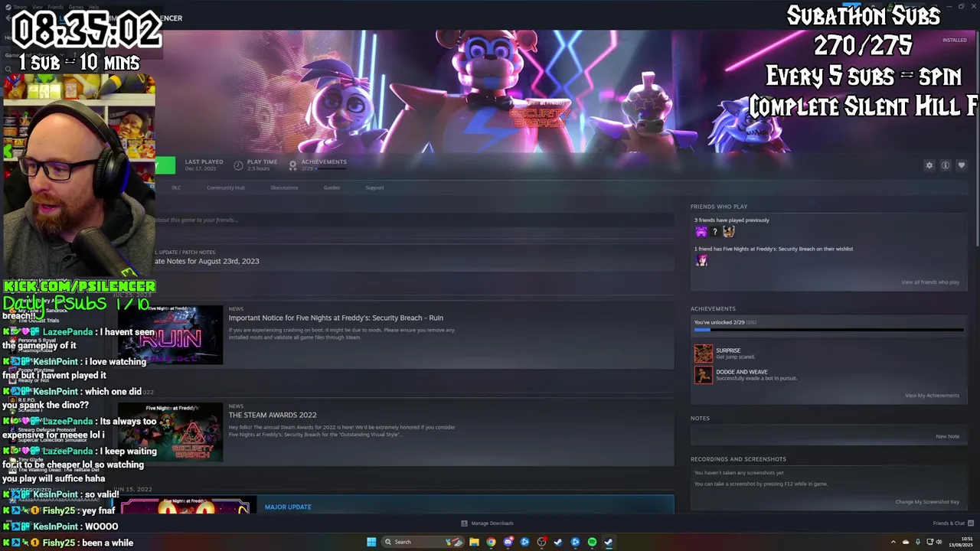Click the Achievements gear icon

[292, 165]
